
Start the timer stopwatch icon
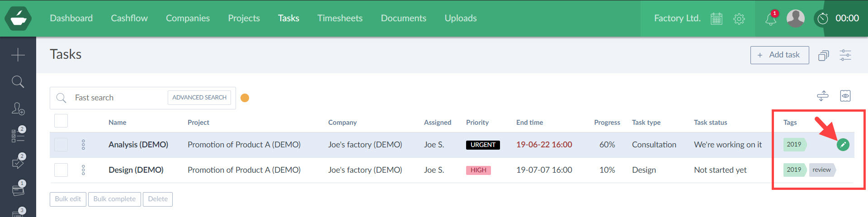[823, 19]
